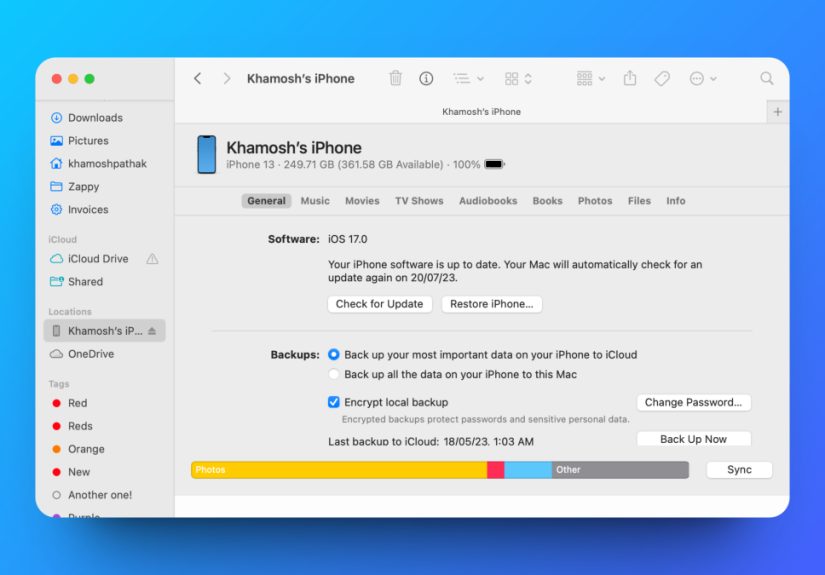The height and width of the screenshot is (575, 825).
Task: Open the list view options dropdown
Action: click(468, 78)
